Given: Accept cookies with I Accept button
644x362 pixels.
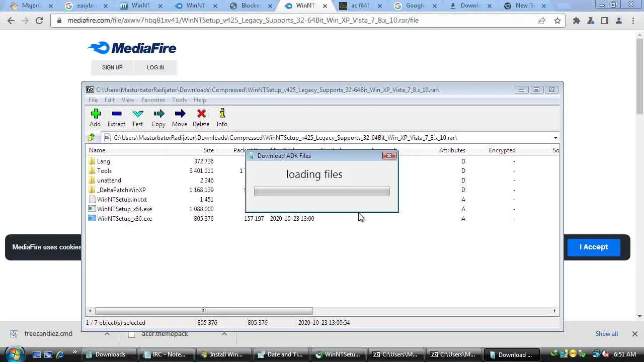Looking at the screenshot, I should 594,247.
